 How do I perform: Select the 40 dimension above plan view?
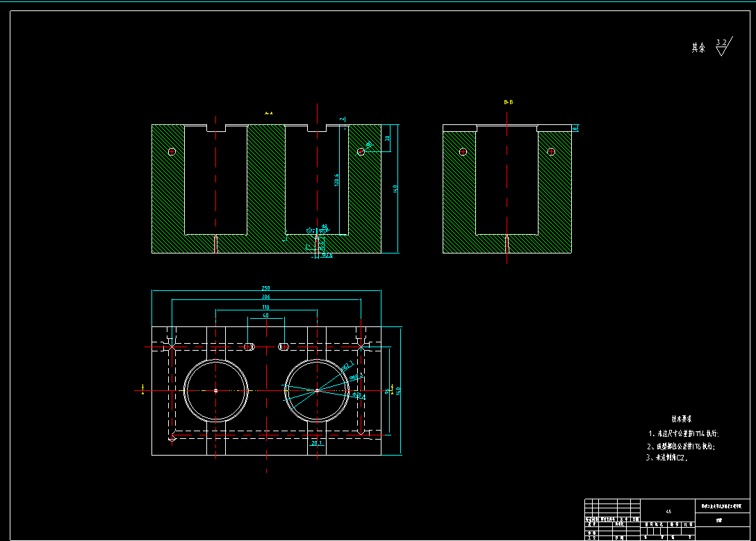click(x=265, y=315)
